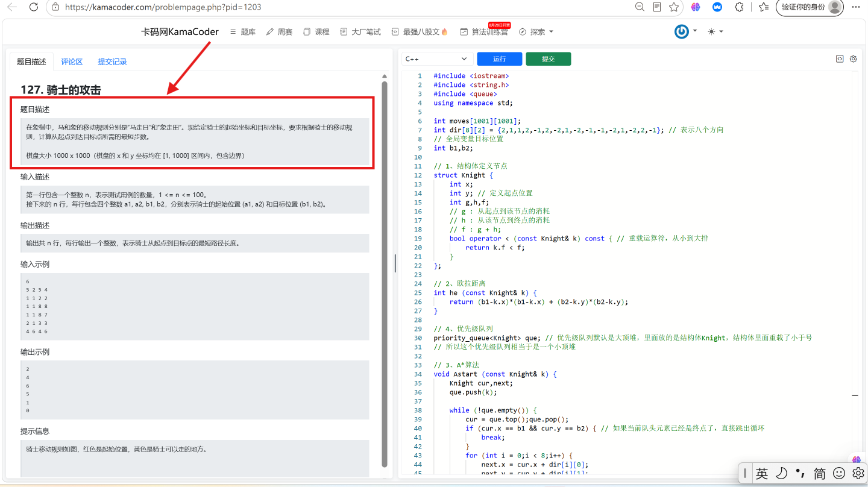Click the code brackets icon above editor
Screen dimensions: 868x487
pyautogui.click(x=839, y=59)
